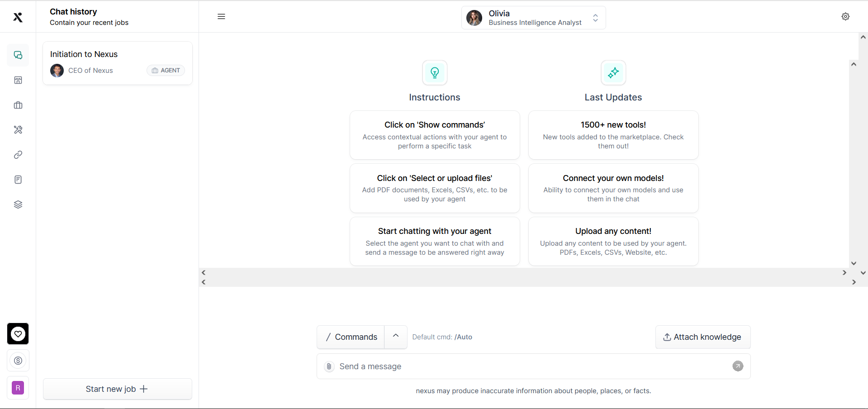The image size is (868, 409).
Task: Open the chat icon in sidebar
Action: click(18, 55)
